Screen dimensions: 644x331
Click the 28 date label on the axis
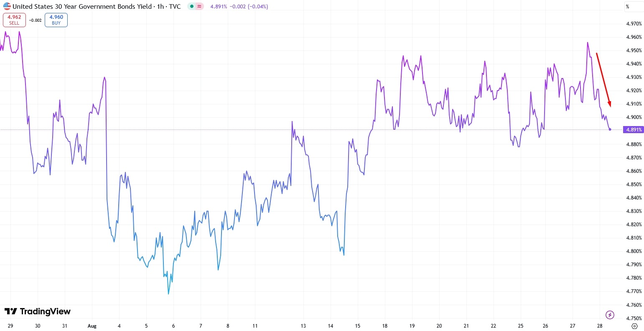tap(599, 326)
